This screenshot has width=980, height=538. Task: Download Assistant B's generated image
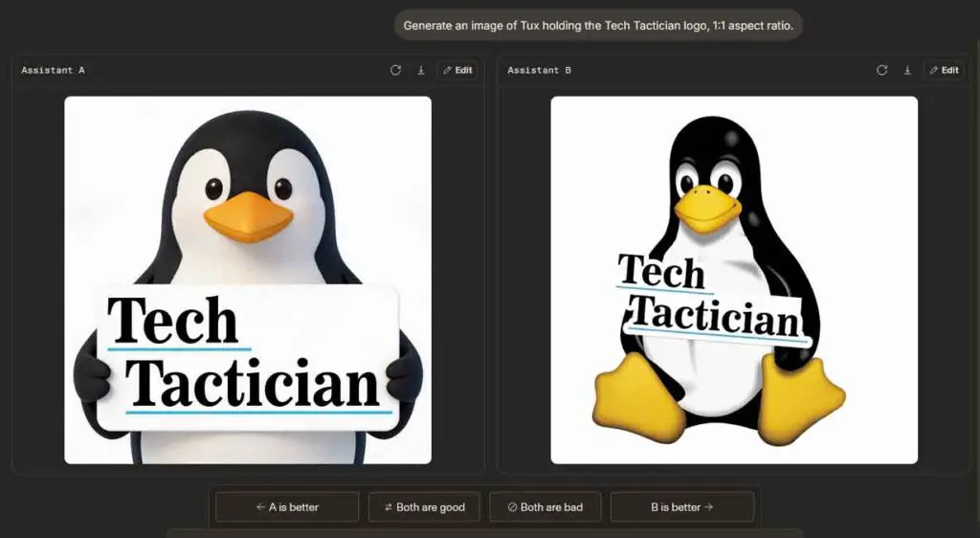[906, 70]
